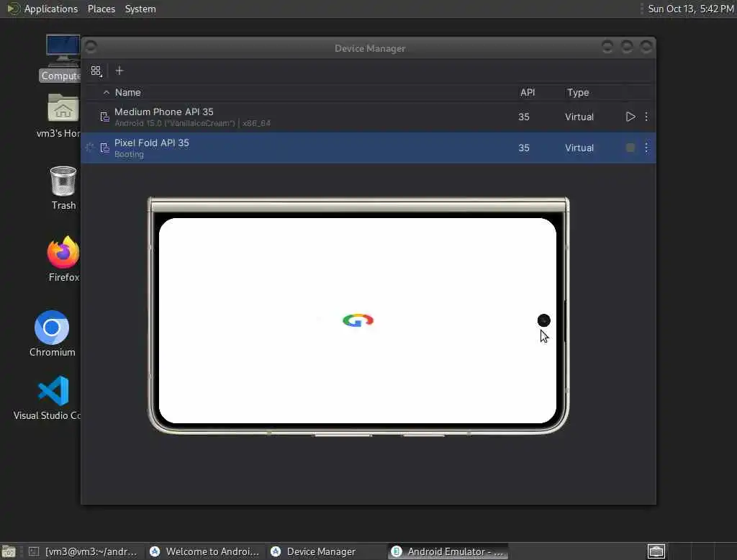
Task: Click show desktop icon in bottom panel
Action: tap(9, 551)
